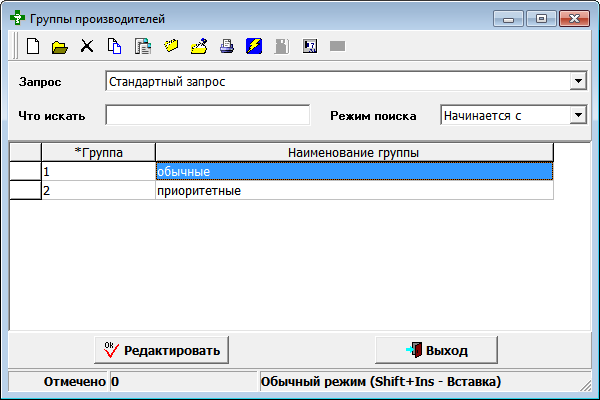The width and height of the screenshot is (600, 400).
Task: Click the Редактировать button
Action: point(161,350)
